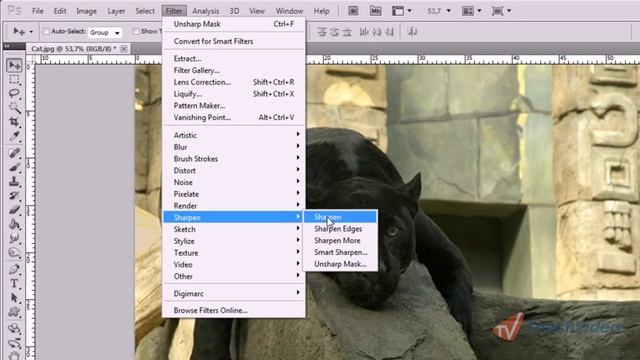Screen dimensions: 640x360
Task: Open Lens Correction filter
Action: pyautogui.click(x=234, y=82)
